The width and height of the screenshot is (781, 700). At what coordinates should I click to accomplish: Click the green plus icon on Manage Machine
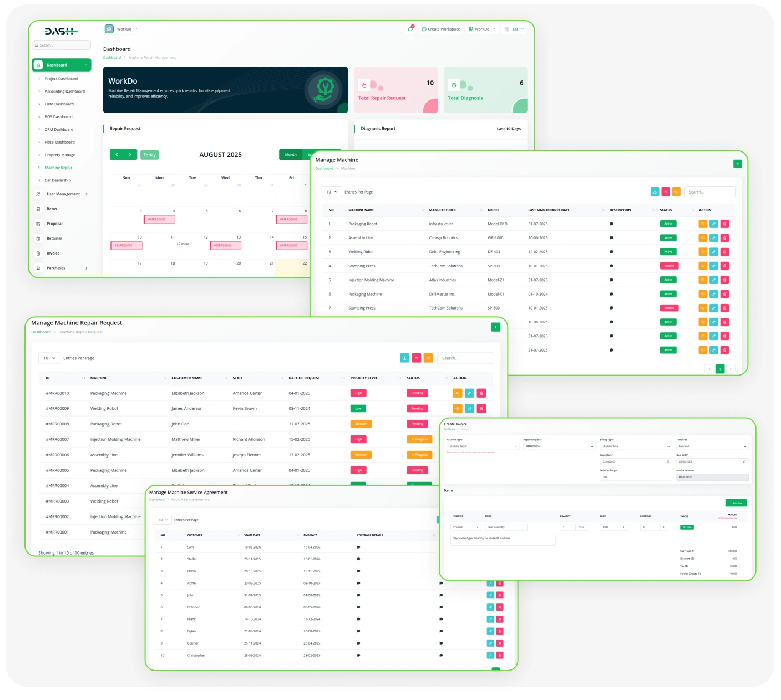(x=738, y=163)
